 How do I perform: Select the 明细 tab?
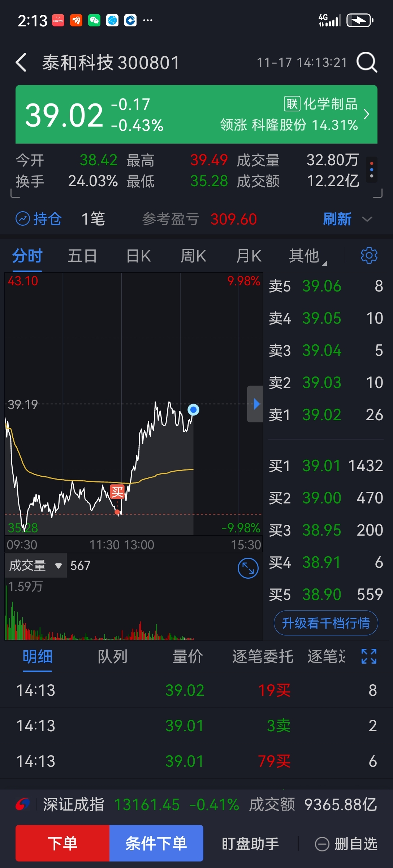38,656
